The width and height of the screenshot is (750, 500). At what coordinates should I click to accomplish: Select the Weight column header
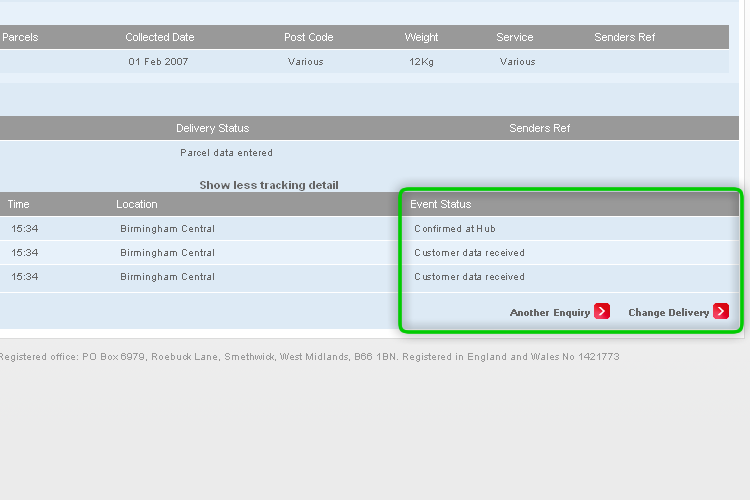421,37
